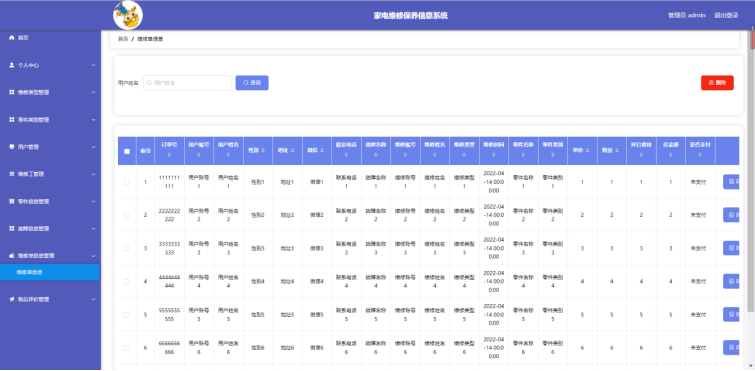Screen dimensions: 755x371
Task: Check the checkbox for row 3
Action: tap(127, 248)
